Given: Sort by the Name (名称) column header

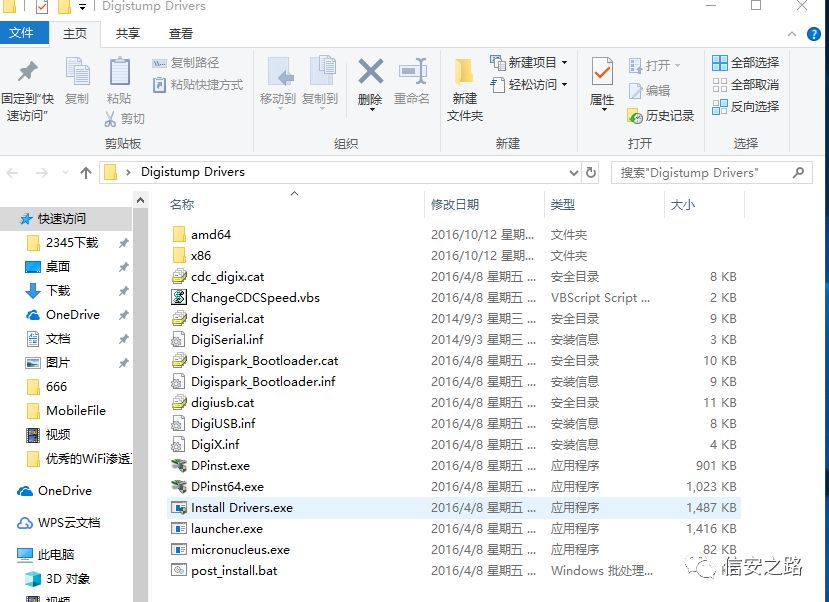Looking at the screenshot, I should tap(182, 205).
